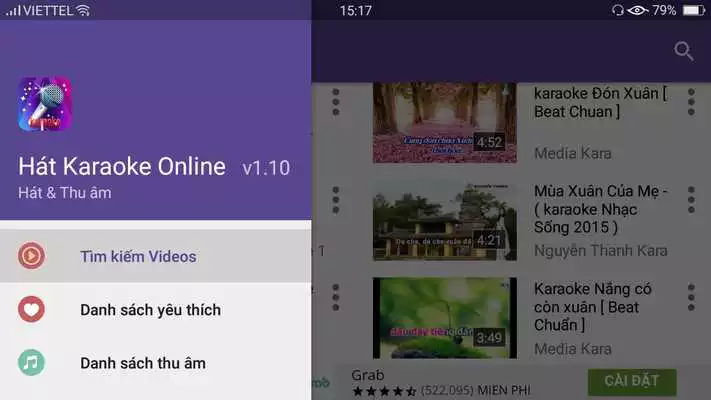The height and width of the screenshot is (400, 711).
Task: Click the battery icon in status bar
Action: pos(694,10)
